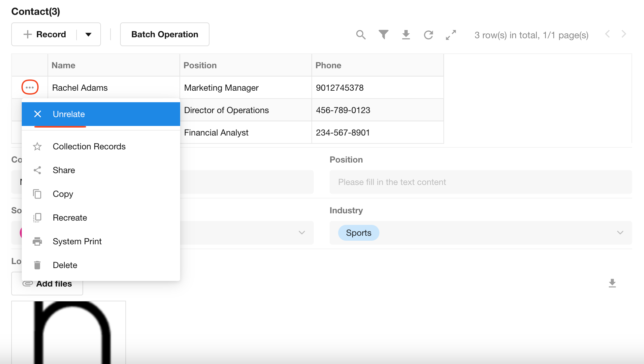Download attachments icon near Add files

click(x=612, y=283)
